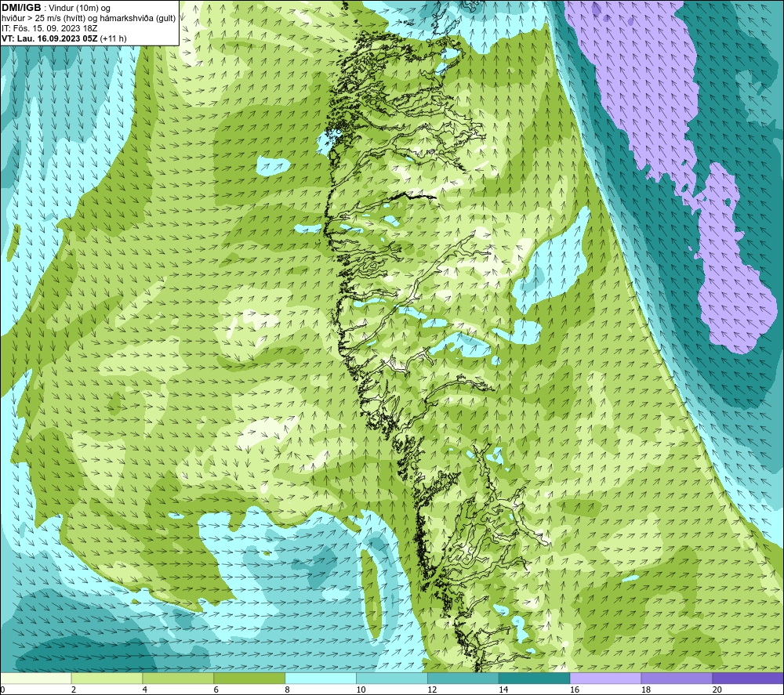Click the scale label '20'
The width and height of the screenshot is (784, 695).
tap(717, 690)
